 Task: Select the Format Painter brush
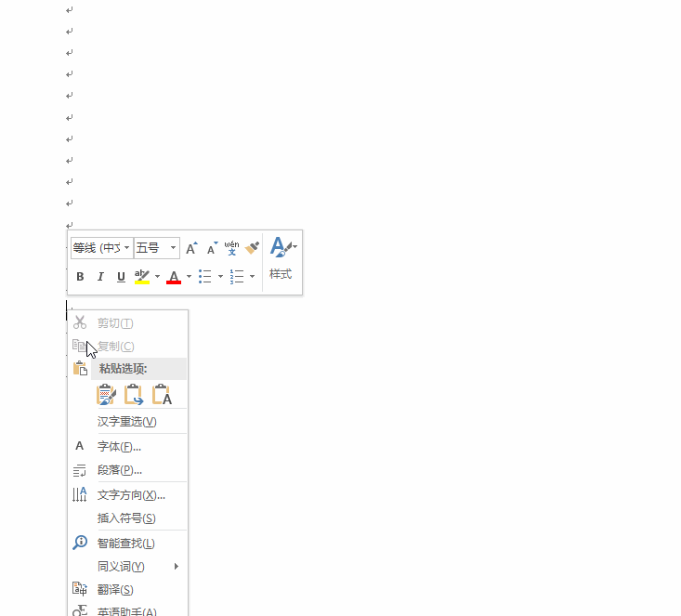coord(252,248)
